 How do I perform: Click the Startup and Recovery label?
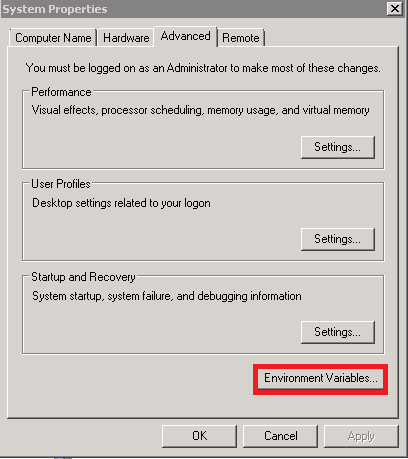pos(83,277)
